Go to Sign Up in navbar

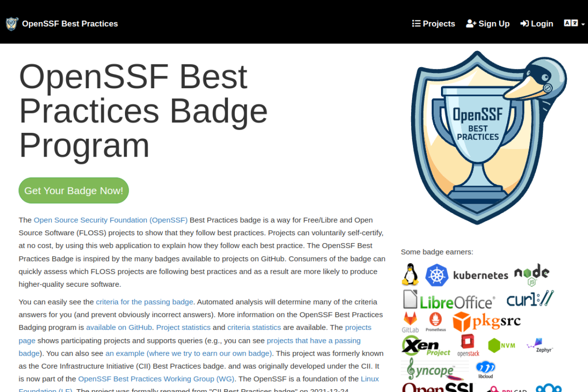488,23
